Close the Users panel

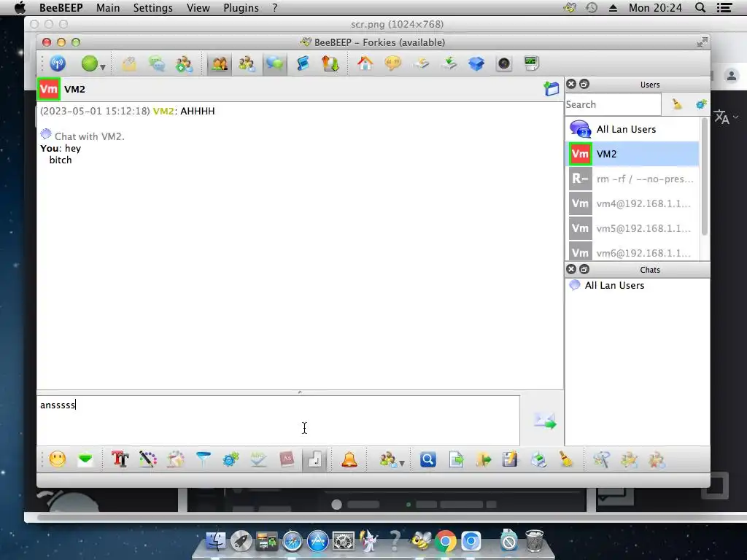point(571,85)
